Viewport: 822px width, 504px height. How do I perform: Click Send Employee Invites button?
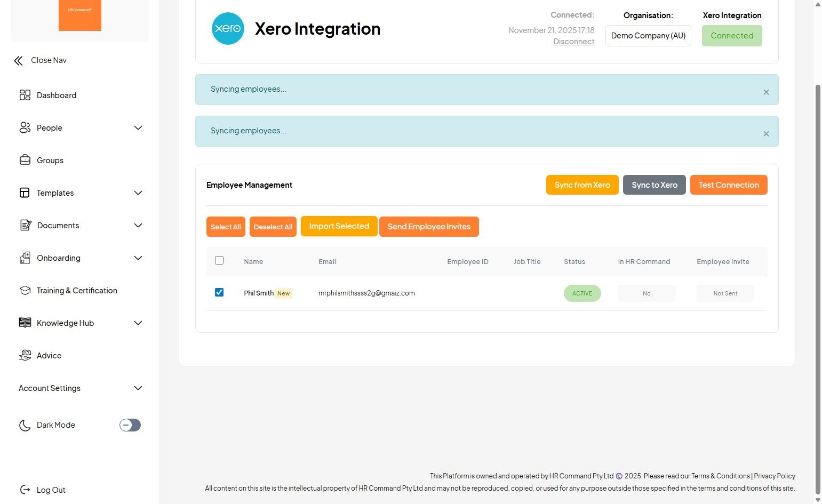[x=429, y=227]
